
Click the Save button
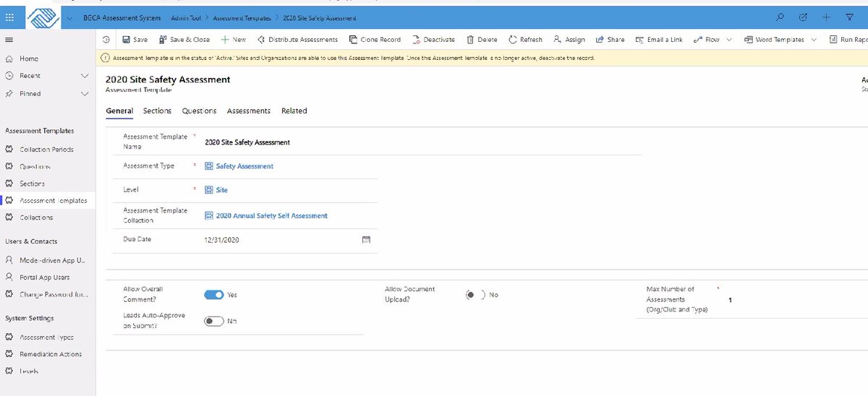(135, 40)
